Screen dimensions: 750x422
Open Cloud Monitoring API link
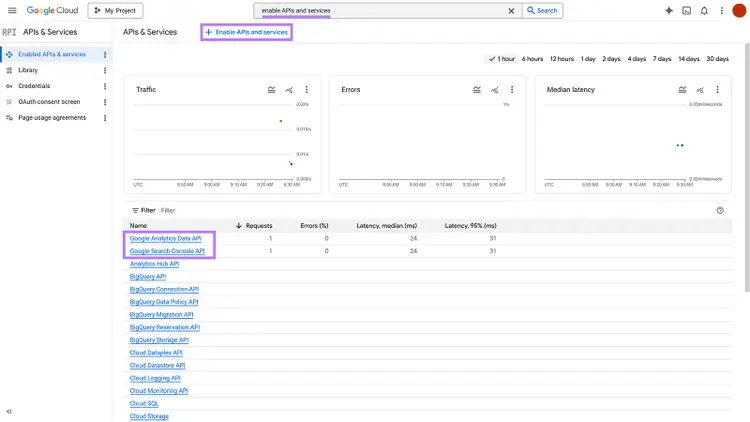[x=159, y=391]
